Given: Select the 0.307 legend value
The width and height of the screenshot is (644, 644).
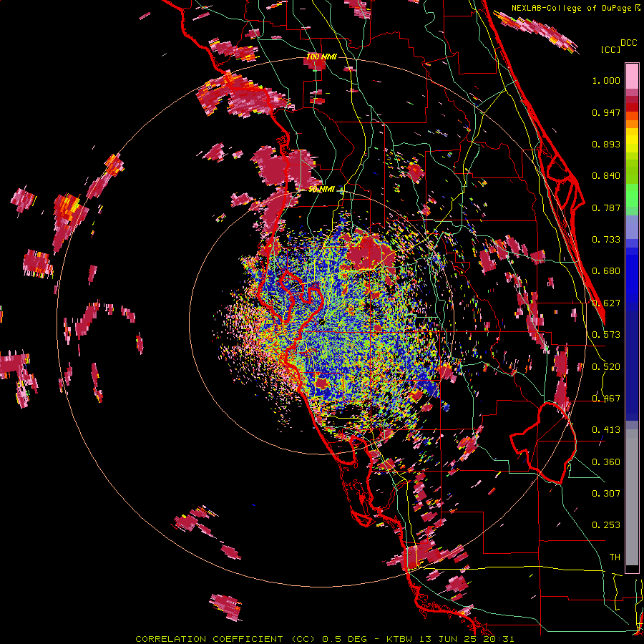Looking at the screenshot, I should coord(606,494).
